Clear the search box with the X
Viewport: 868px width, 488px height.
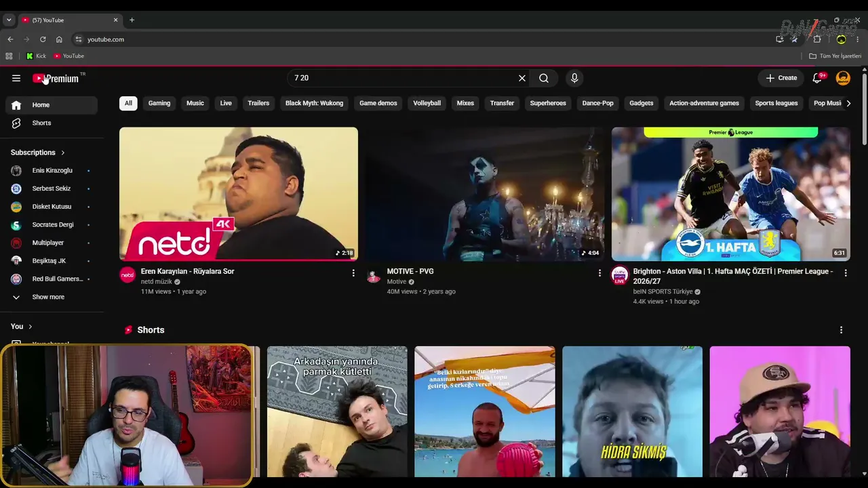522,78
